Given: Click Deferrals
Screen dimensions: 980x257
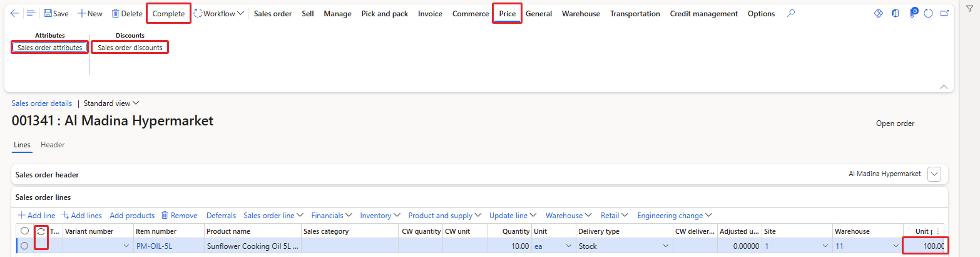Looking at the screenshot, I should [x=221, y=216].
